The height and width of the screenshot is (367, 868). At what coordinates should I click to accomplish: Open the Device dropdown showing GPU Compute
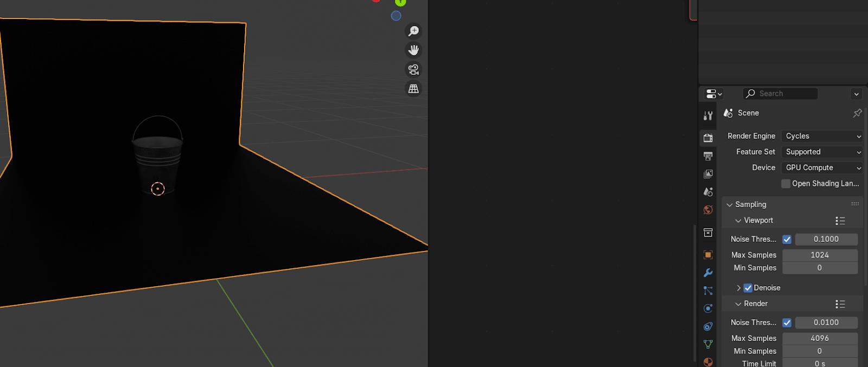[822, 168]
